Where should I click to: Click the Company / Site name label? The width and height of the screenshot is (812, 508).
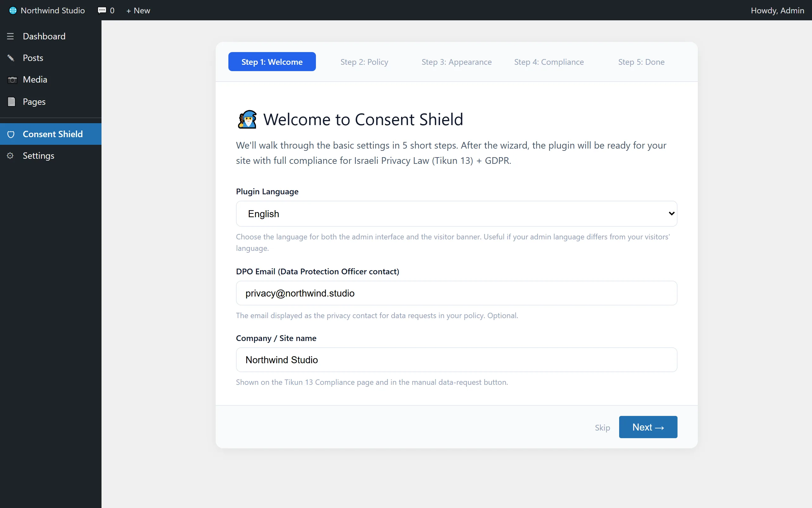(276, 338)
